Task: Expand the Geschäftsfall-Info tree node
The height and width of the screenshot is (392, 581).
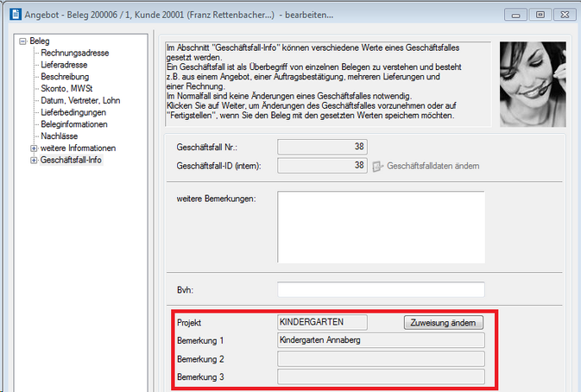Action: click(x=34, y=161)
